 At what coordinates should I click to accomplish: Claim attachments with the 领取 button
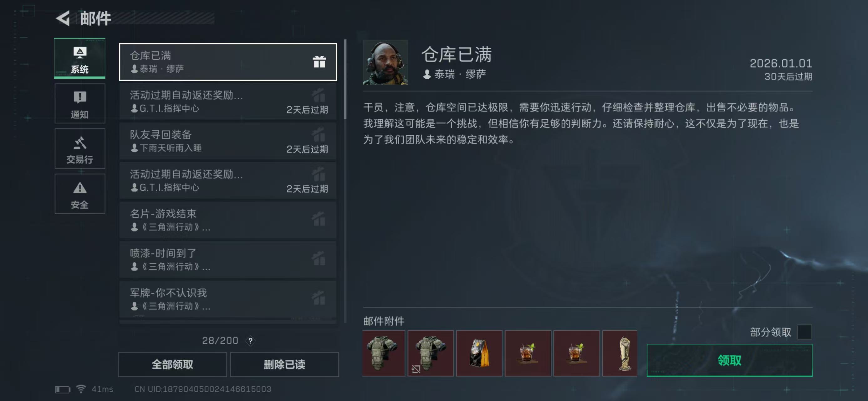tap(729, 360)
